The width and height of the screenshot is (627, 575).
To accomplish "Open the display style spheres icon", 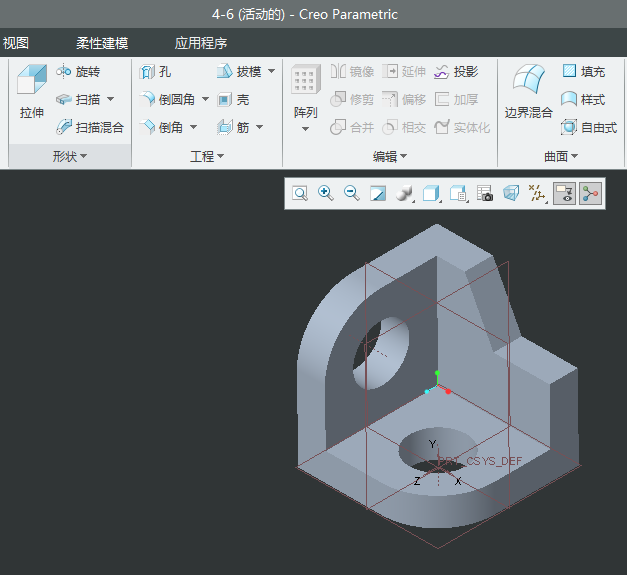I will click(405, 194).
